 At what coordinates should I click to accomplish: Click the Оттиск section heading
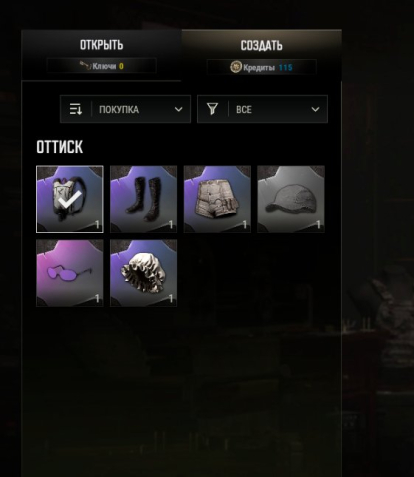point(60,147)
